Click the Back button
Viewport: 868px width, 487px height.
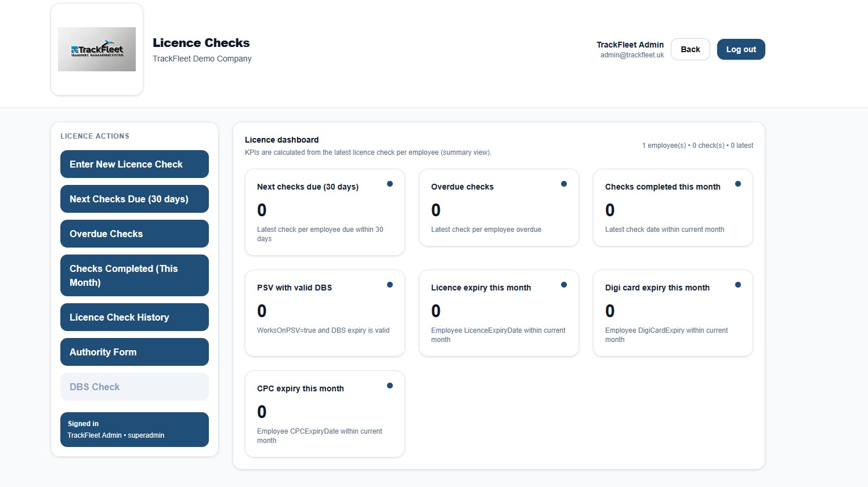[x=690, y=49]
